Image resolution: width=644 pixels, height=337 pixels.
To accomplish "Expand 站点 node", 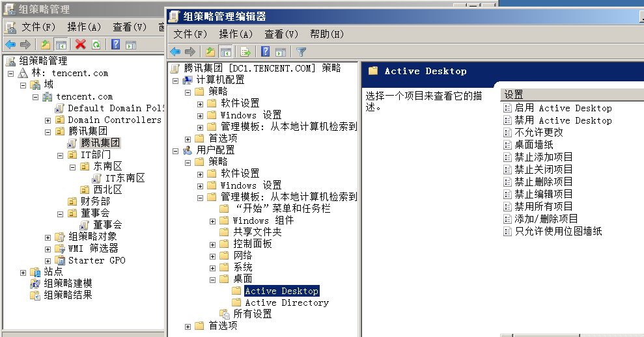I will [23, 273].
